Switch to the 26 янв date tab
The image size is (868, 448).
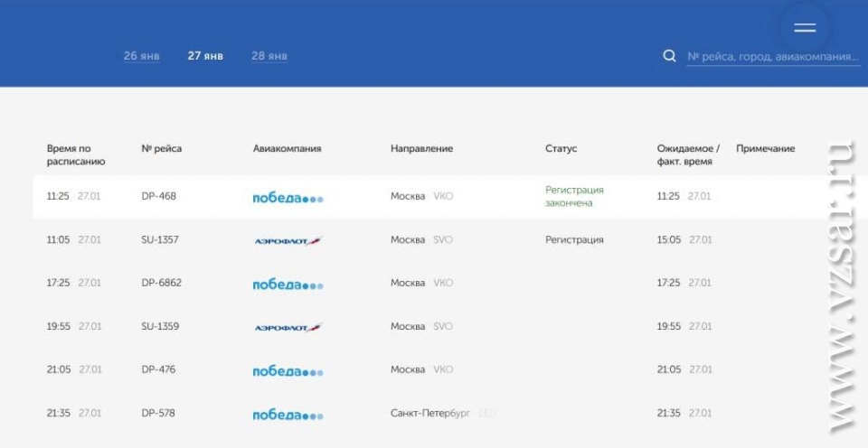click(142, 56)
